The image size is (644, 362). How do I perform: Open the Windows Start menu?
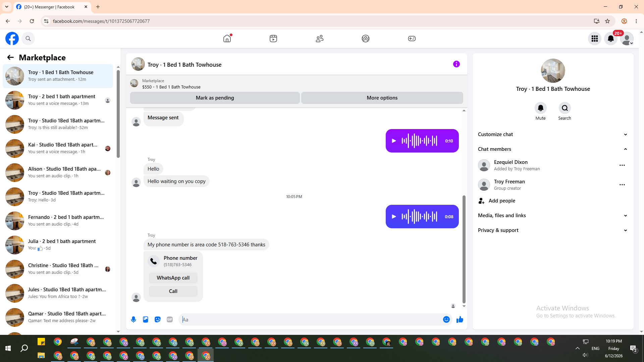pyautogui.click(x=8, y=349)
